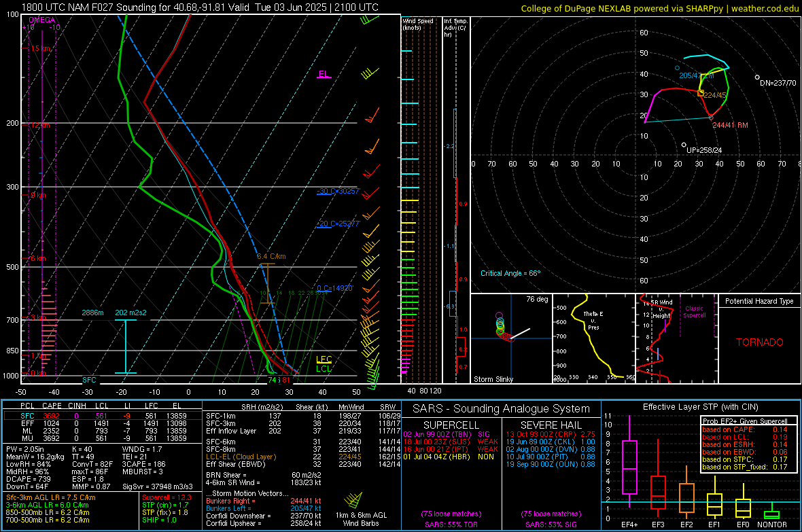Click the 244/41 RM hodograph label
Screen dimensions: 802x532
point(730,125)
